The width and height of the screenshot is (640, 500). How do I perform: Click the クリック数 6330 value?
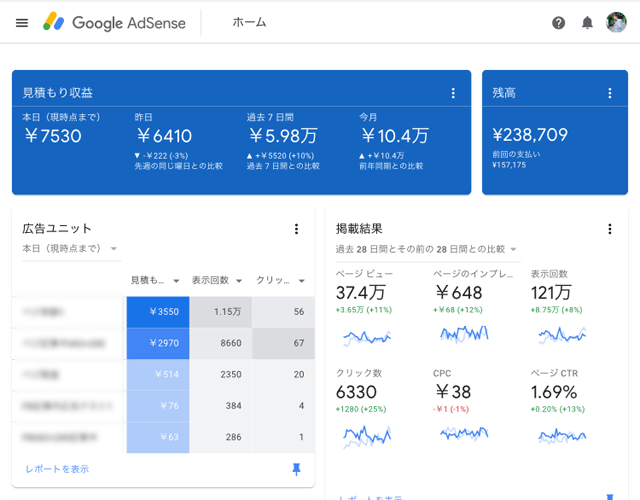click(x=356, y=392)
